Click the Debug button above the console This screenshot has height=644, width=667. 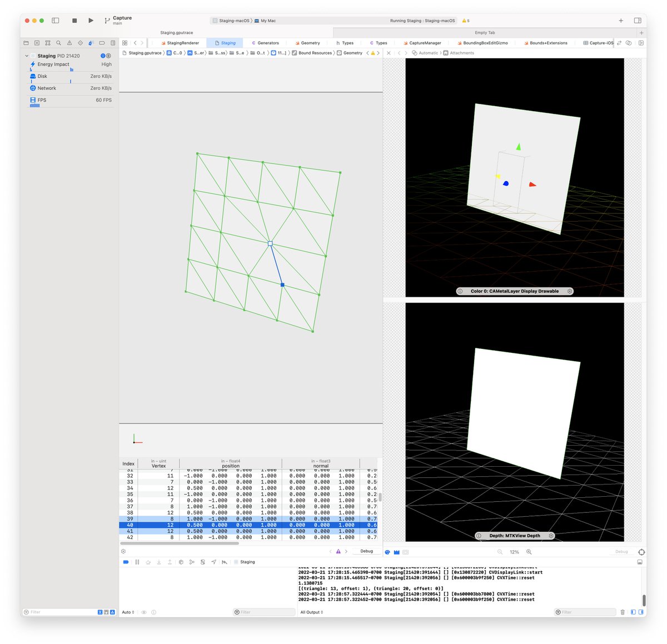366,551
